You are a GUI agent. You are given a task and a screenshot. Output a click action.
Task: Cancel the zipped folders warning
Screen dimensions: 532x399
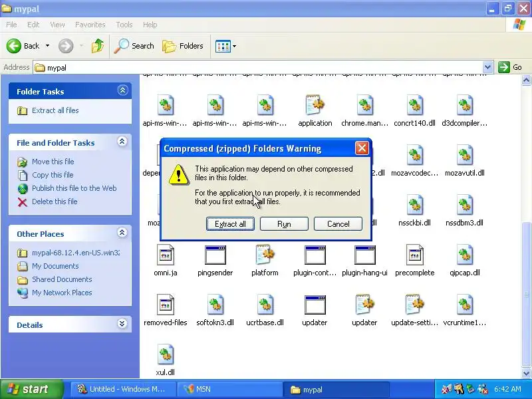click(338, 224)
